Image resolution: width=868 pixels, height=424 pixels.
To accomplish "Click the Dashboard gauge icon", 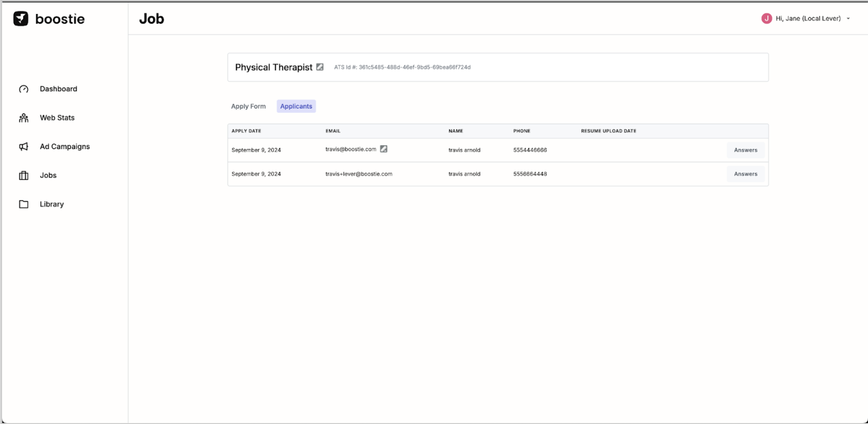I will [24, 89].
